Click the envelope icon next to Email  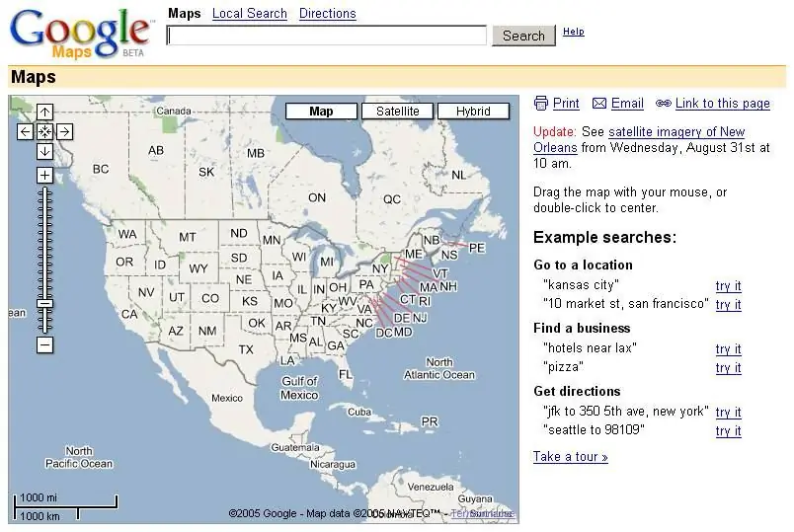click(x=599, y=104)
